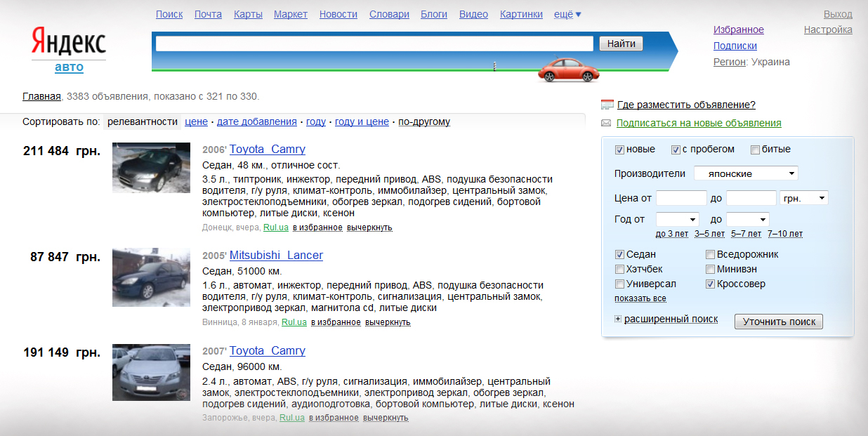Open Карты in top navigation
This screenshot has width=868, height=436.
(248, 14)
